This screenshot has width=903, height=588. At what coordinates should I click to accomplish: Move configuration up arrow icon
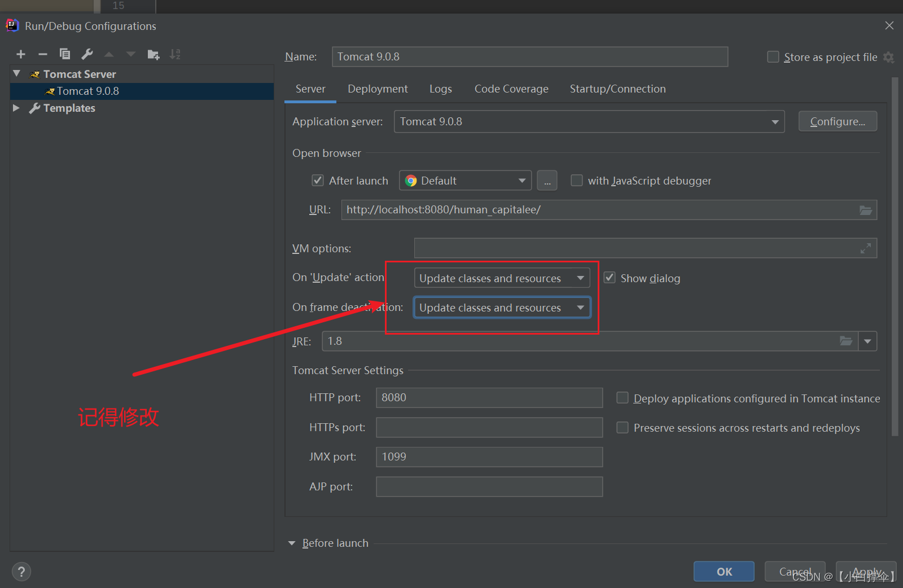pyautogui.click(x=109, y=54)
